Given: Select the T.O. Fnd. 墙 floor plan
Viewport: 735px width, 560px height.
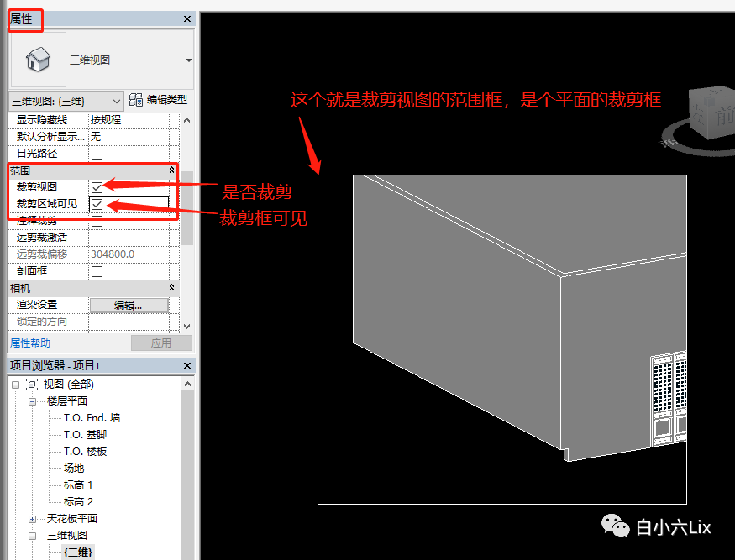Looking at the screenshot, I should 91,417.
